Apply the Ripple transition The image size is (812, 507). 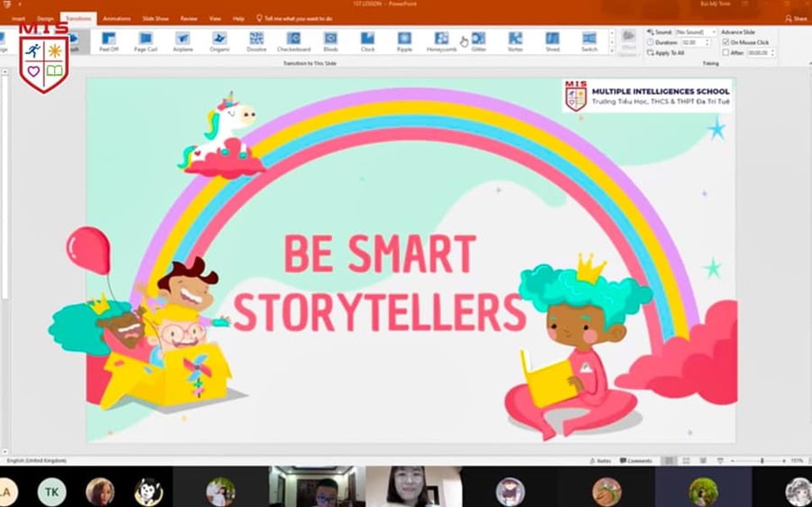click(x=404, y=41)
